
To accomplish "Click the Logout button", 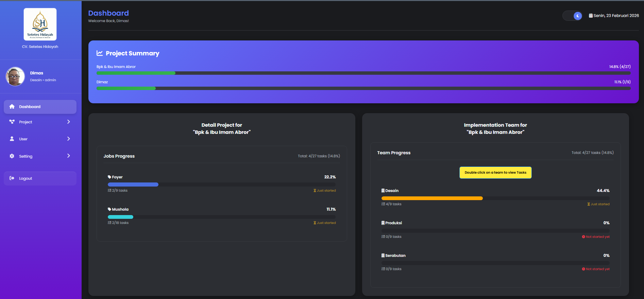I will point(40,178).
